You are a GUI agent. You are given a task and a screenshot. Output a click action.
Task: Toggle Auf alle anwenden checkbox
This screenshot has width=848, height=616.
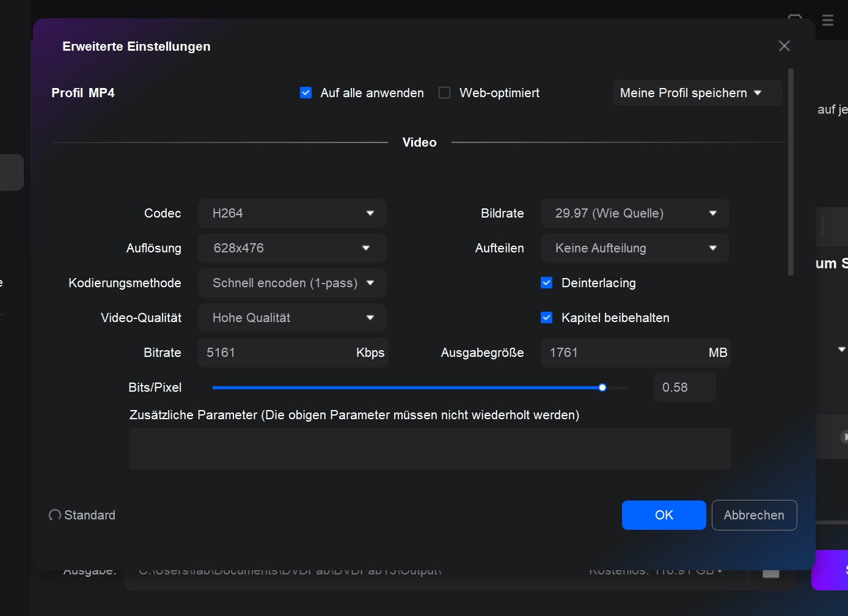[306, 93]
